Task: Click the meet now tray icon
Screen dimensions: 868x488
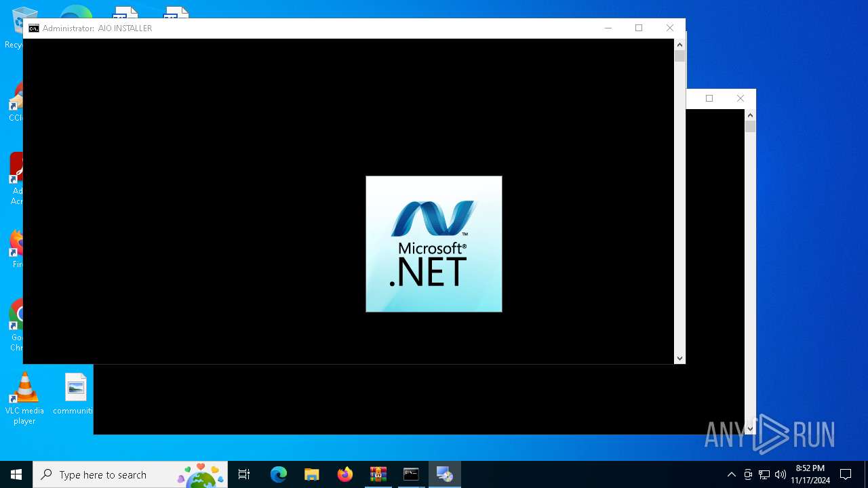Action: pyautogui.click(x=748, y=474)
